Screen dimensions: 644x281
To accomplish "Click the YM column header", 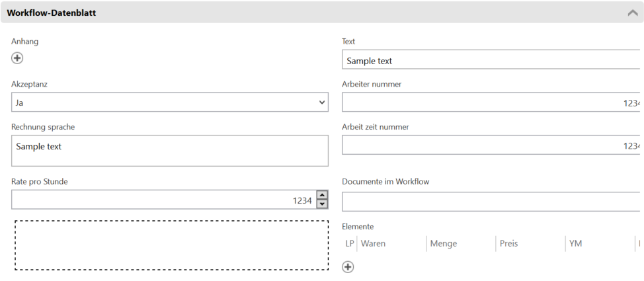I will (x=575, y=244).
